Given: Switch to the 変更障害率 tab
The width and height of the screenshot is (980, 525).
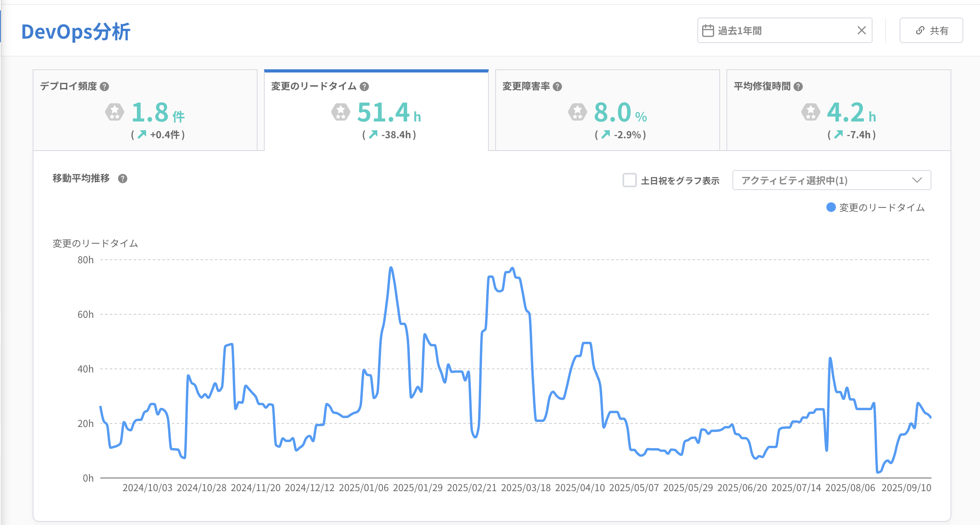Looking at the screenshot, I should point(607,110).
